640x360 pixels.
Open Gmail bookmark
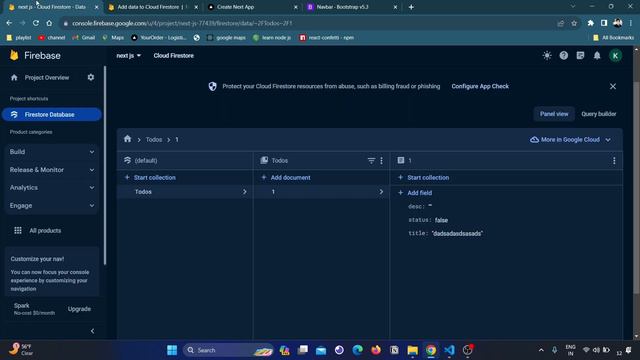tap(84, 38)
